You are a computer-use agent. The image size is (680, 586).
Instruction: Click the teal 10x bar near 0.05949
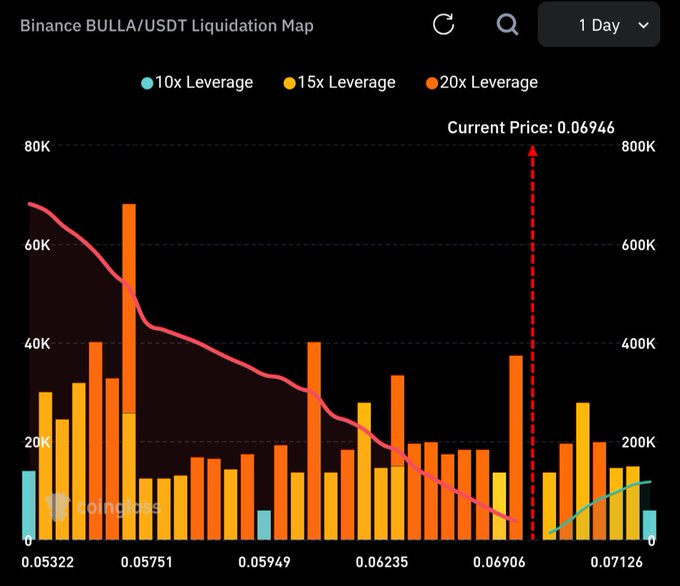264,525
